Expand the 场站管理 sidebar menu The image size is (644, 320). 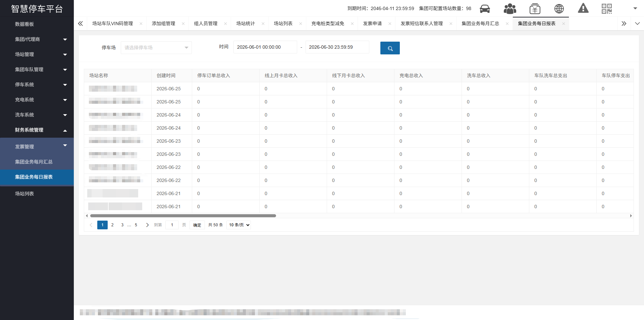coord(37,54)
